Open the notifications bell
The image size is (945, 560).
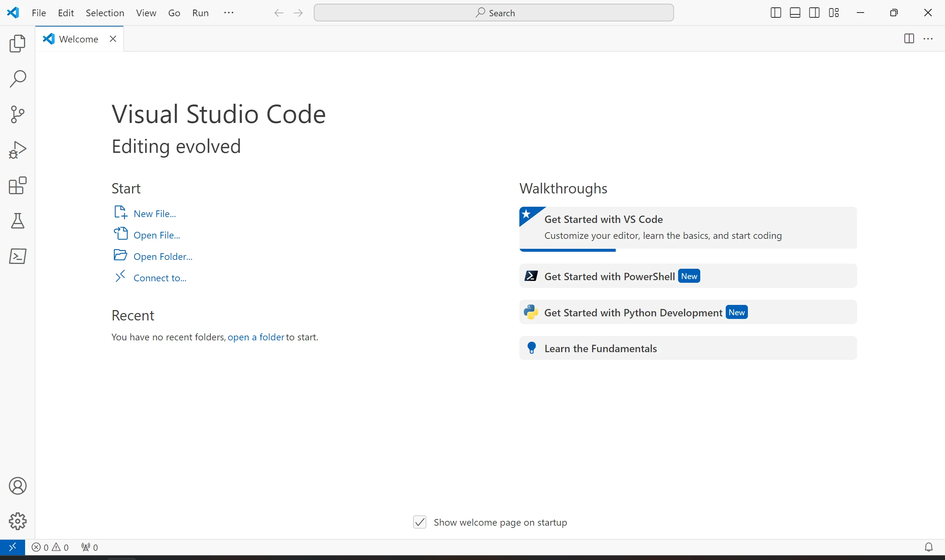928,547
